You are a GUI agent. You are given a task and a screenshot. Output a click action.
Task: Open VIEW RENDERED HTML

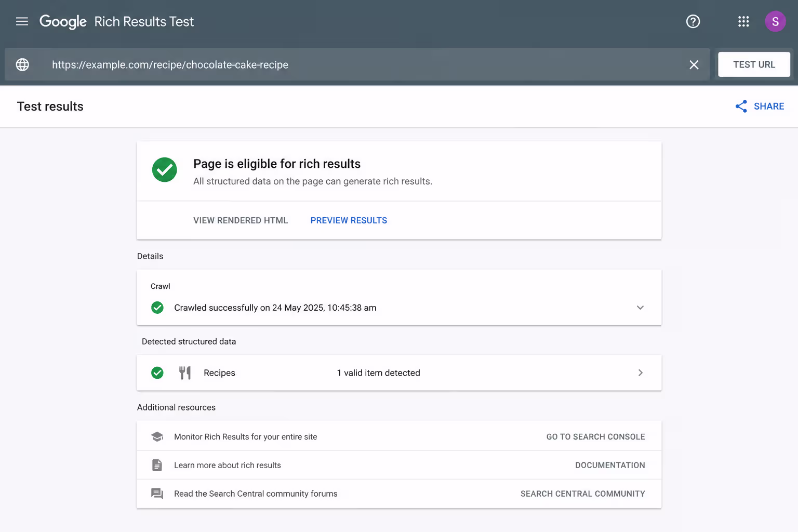[241, 220]
